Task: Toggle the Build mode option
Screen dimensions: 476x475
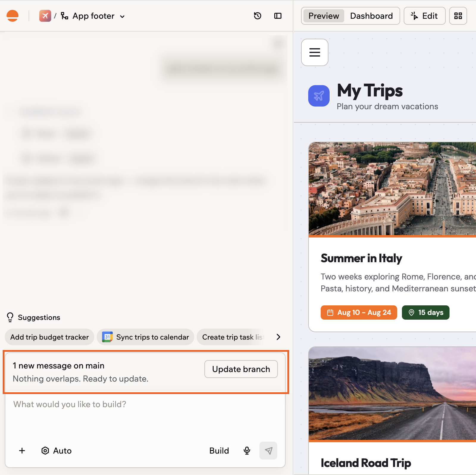Action: [x=219, y=451]
